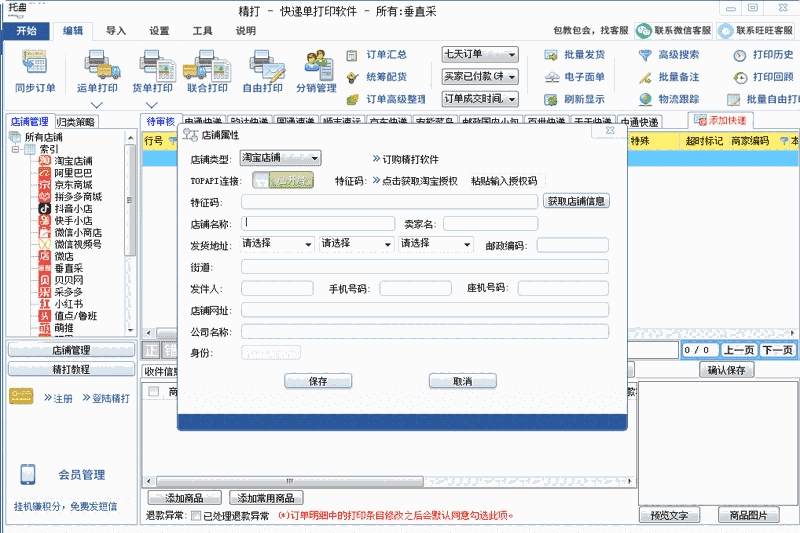Click the 添加商品 button
This screenshot has height=533, width=800.
[184, 498]
